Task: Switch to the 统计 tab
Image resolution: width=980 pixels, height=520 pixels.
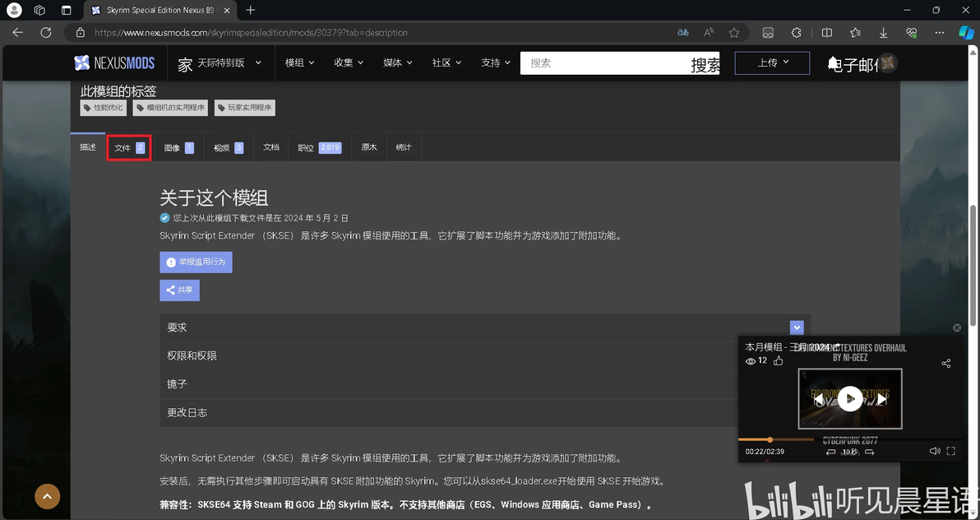Action: click(404, 147)
